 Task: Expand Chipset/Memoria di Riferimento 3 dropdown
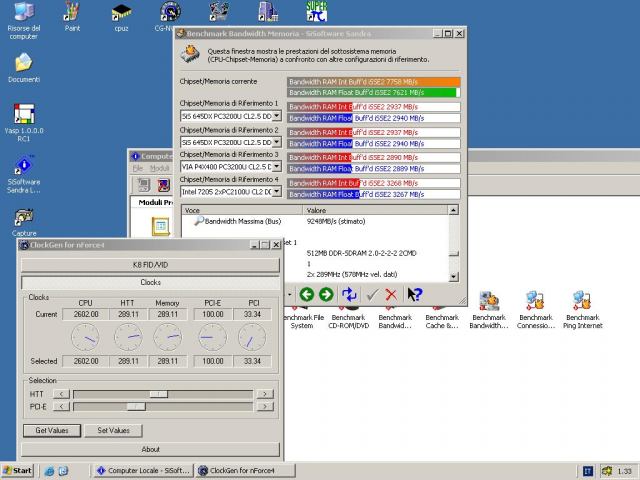(x=277, y=167)
